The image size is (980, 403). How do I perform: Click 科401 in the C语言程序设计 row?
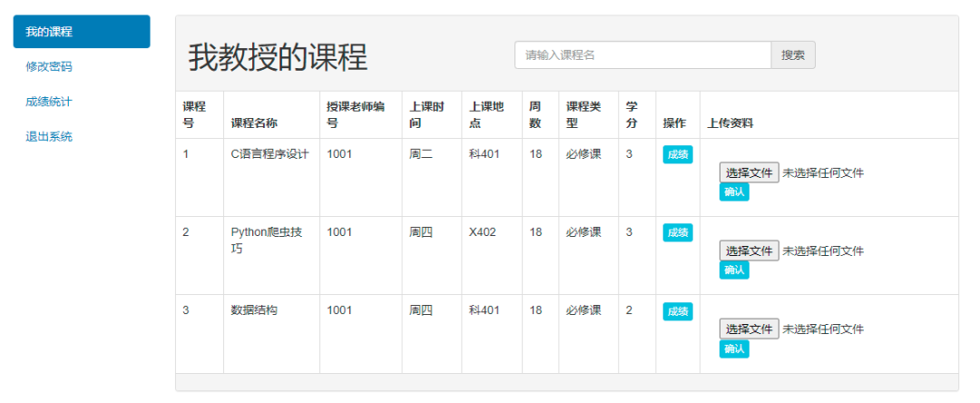[x=485, y=154]
